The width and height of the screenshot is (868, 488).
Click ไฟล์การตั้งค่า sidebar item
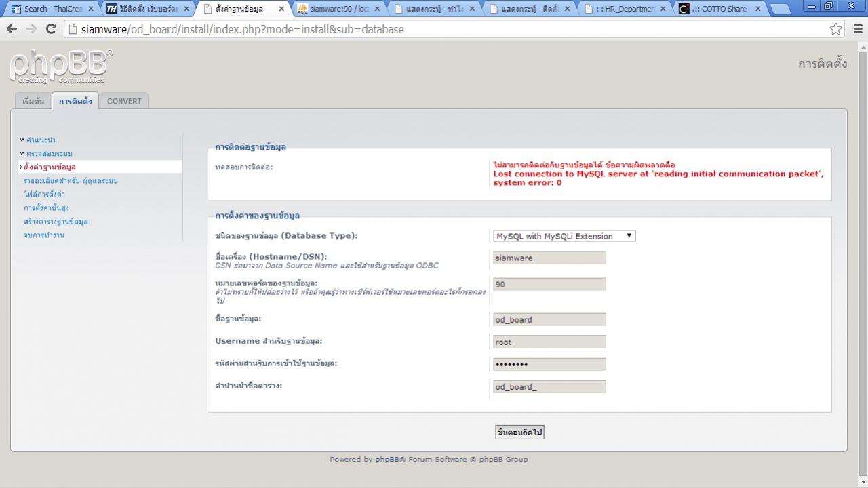tap(44, 195)
